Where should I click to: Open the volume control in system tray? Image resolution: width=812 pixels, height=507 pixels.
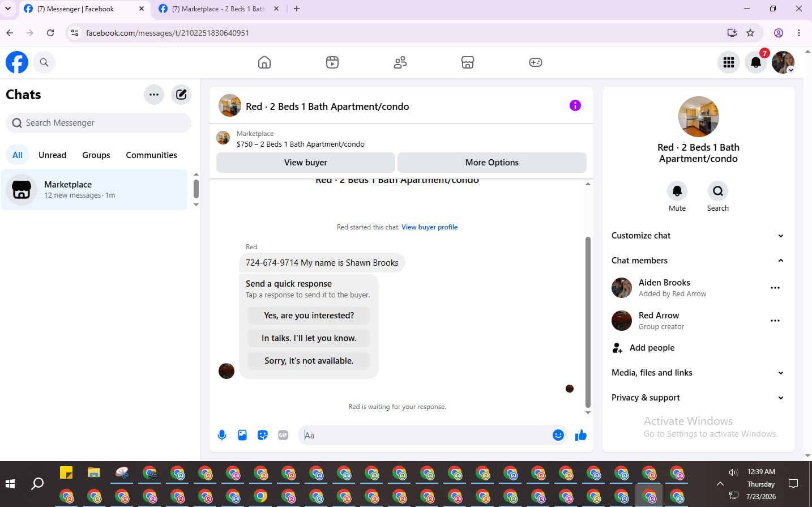(733, 472)
